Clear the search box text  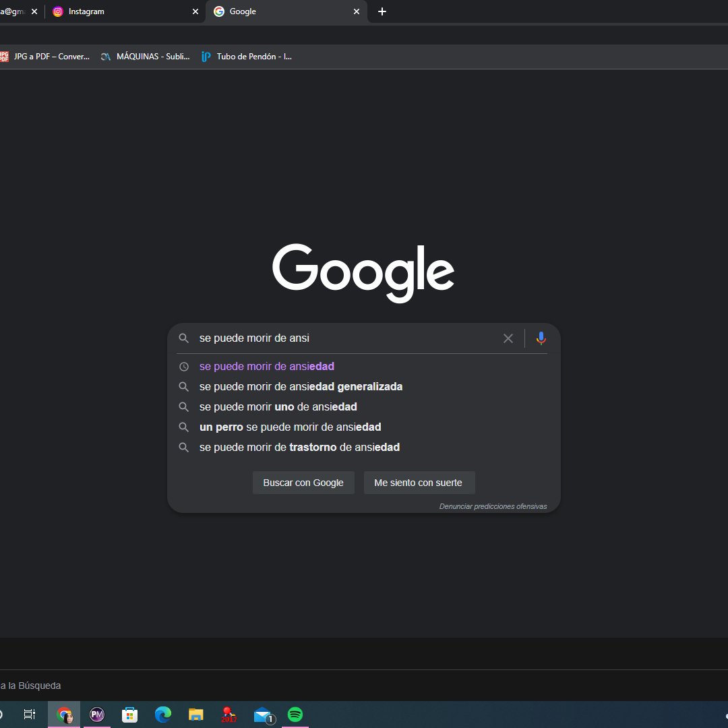(508, 338)
